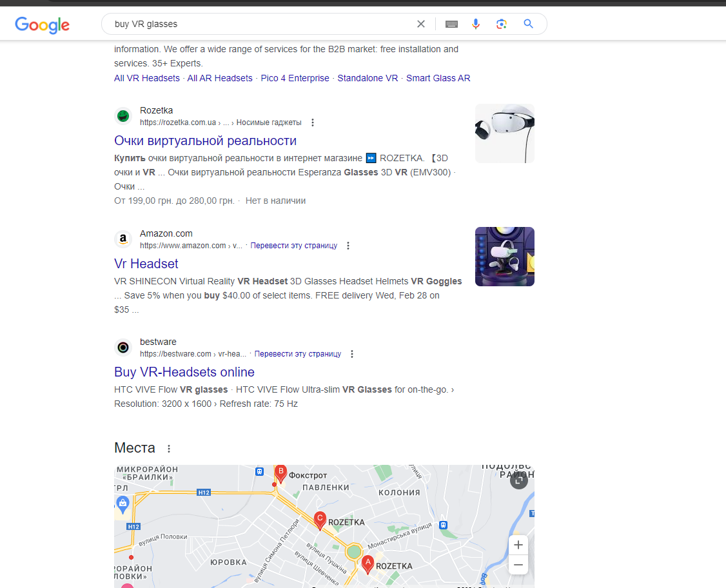This screenshot has height=588, width=726.
Task: Click the bestware favicon in the result
Action: pyautogui.click(x=123, y=348)
